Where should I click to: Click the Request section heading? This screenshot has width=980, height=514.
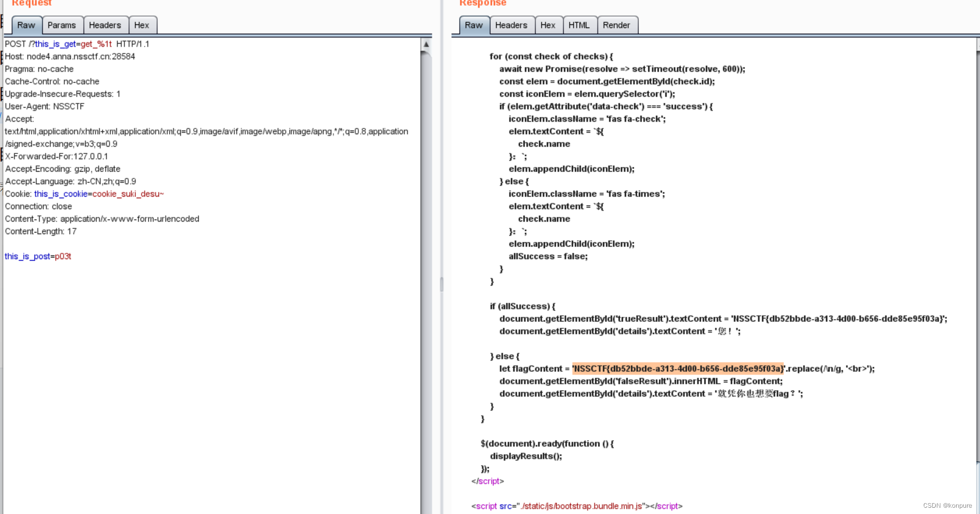[31, 3]
